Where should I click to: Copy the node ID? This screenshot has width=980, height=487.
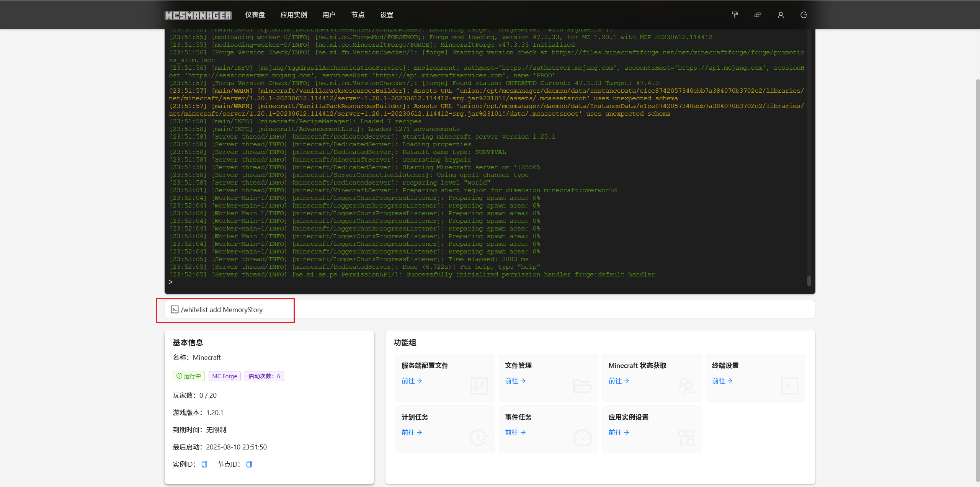tap(249, 464)
